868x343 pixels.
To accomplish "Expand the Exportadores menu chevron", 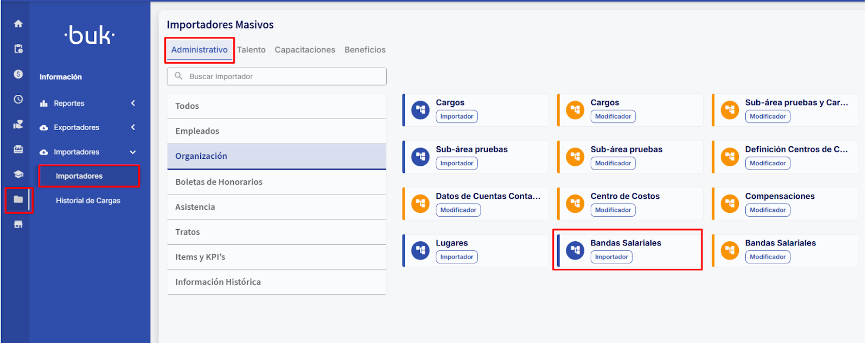I will (133, 127).
